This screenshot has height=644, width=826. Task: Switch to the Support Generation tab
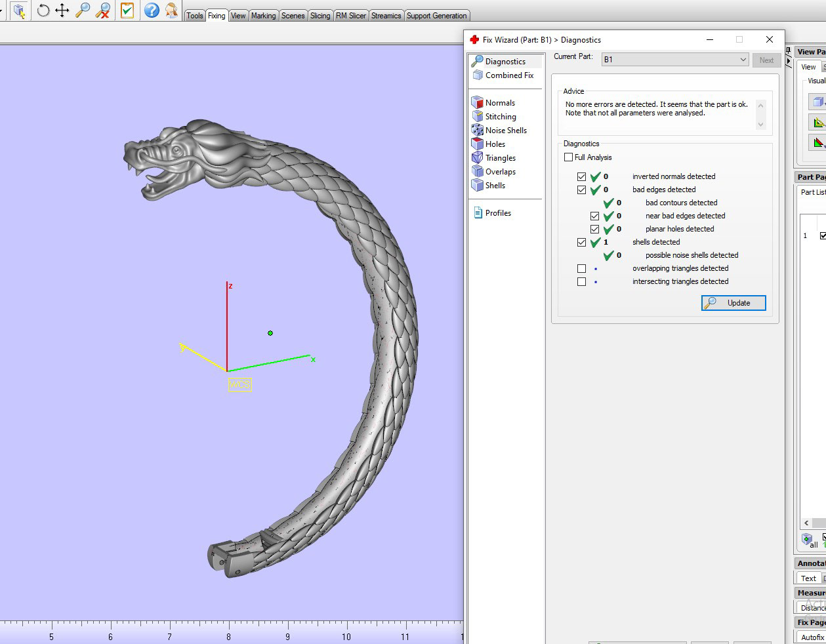(436, 16)
